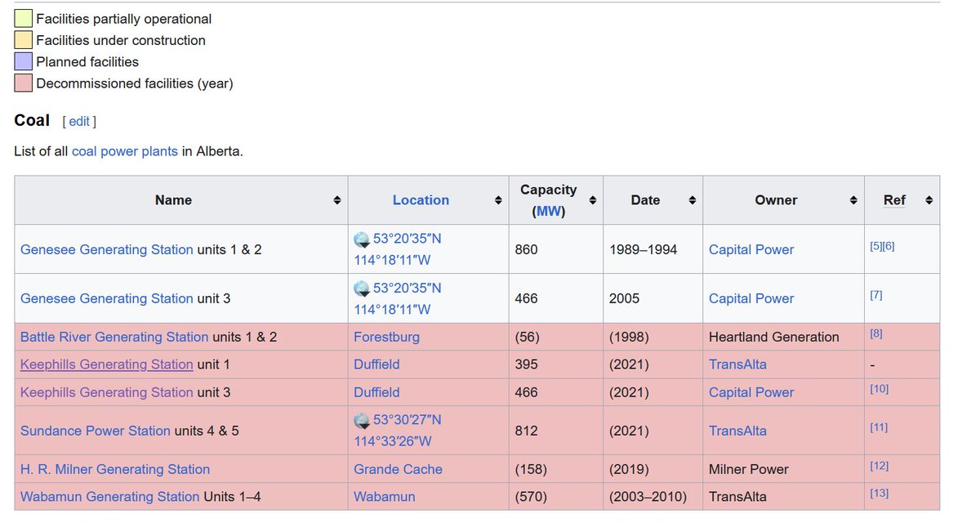This screenshot has width=980, height=528.
Task: Open Duffield link in Keephills unit 1 row
Action: coord(376,365)
